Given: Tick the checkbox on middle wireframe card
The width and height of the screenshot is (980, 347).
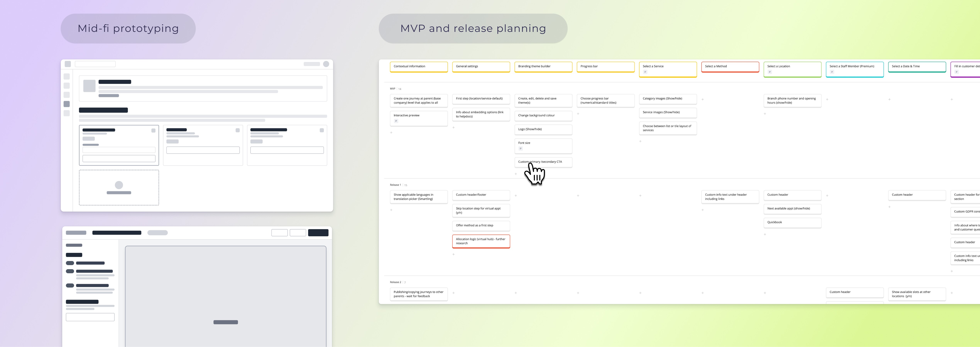Looking at the screenshot, I should point(237,130).
